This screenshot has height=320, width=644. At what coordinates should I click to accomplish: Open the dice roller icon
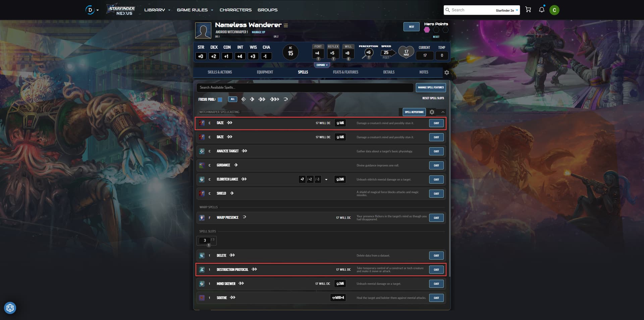click(x=10, y=308)
